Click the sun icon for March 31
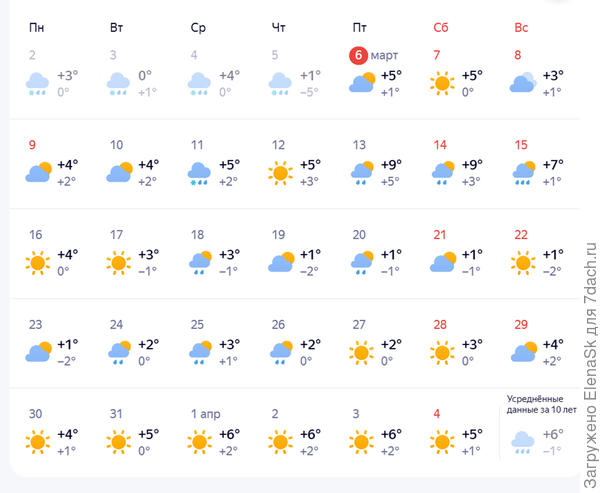 click(119, 441)
